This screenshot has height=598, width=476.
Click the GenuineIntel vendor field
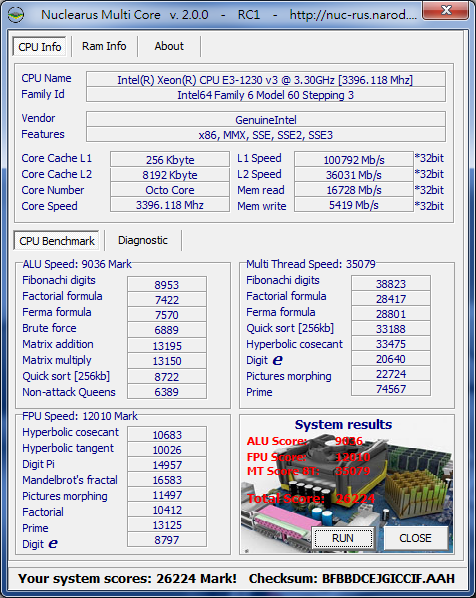(265, 120)
